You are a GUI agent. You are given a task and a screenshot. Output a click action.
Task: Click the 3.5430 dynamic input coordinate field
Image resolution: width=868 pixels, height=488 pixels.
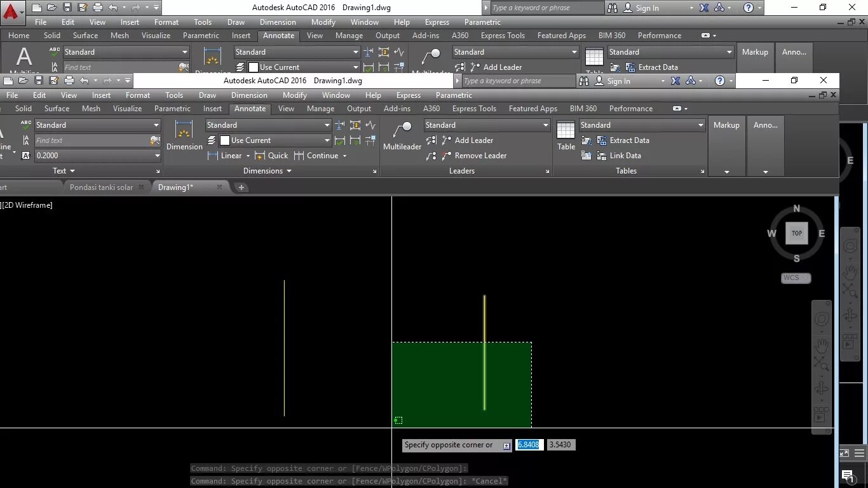click(561, 445)
